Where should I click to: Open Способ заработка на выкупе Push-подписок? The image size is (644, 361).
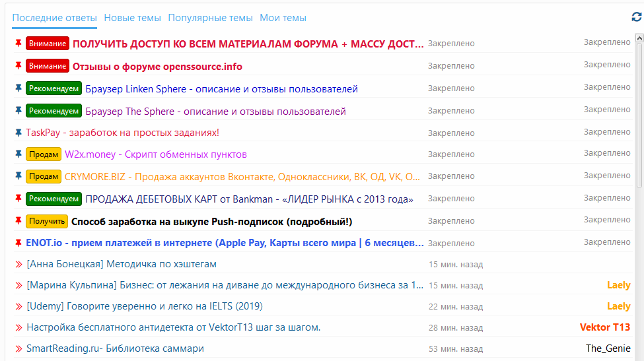coord(212,222)
